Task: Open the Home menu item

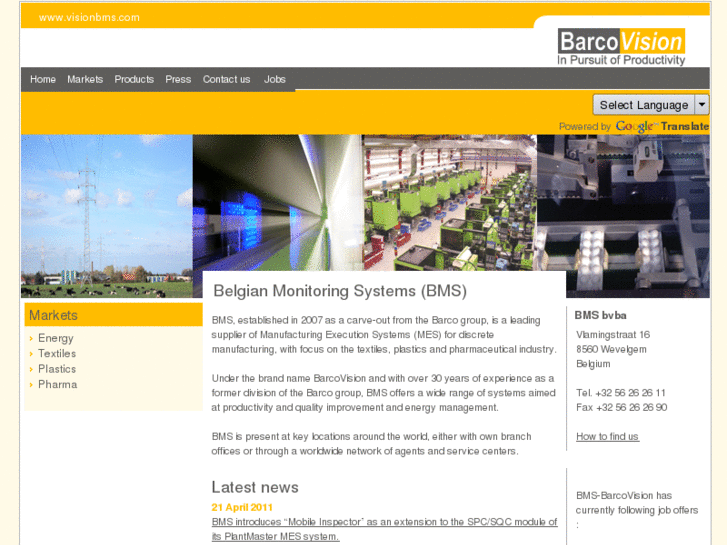Action: pos(43,79)
